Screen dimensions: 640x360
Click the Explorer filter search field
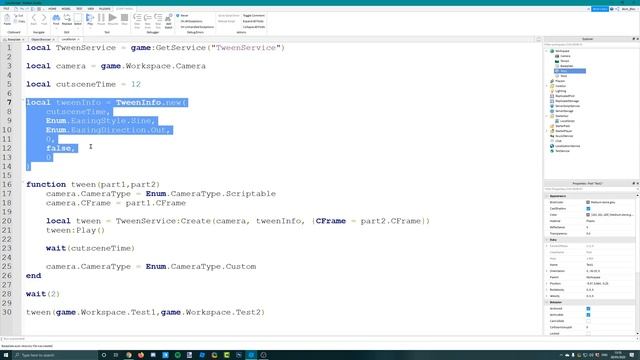(x=591, y=44)
